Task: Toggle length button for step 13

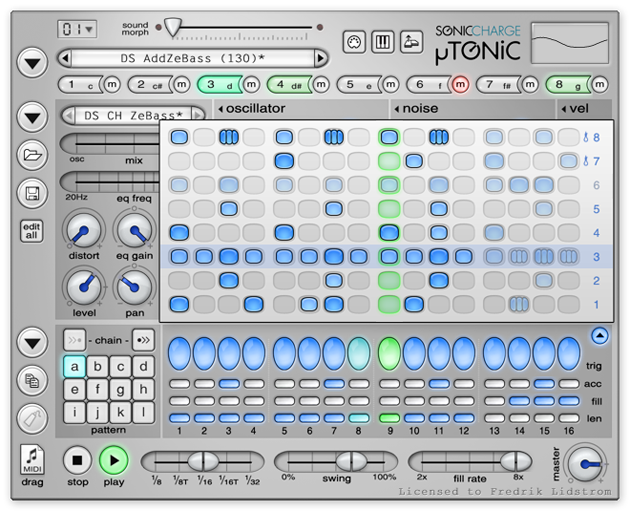Action: coord(495,418)
